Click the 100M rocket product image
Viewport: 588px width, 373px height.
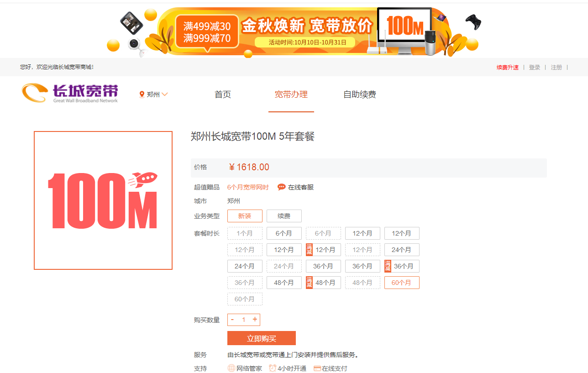click(103, 200)
